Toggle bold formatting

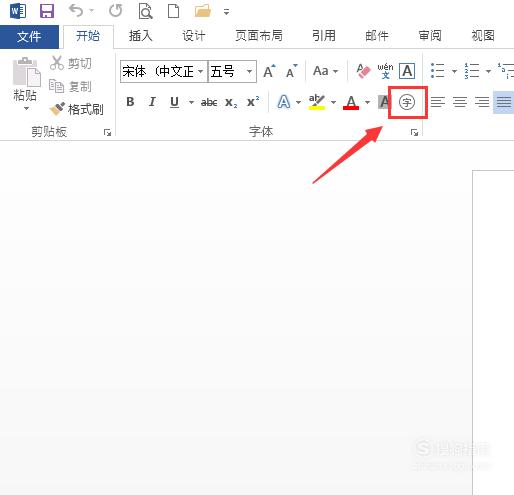pyautogui.click(x=130, y=102)
